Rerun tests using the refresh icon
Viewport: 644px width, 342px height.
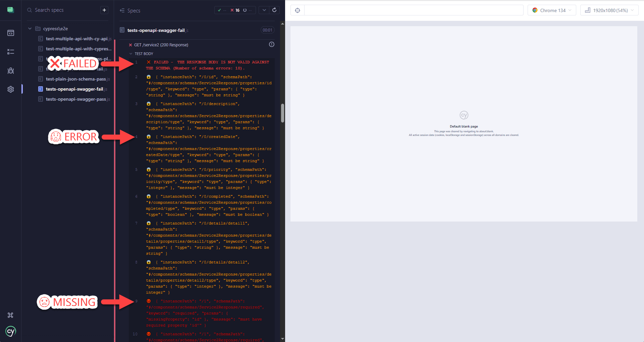(275, 10)
